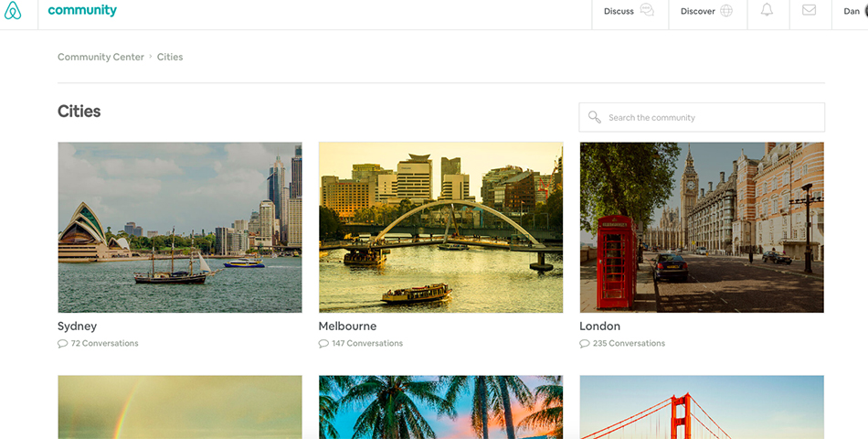868x439 pixels.
Task: Open the community home link
Action: pyautogui.click(x=82, y=11)
